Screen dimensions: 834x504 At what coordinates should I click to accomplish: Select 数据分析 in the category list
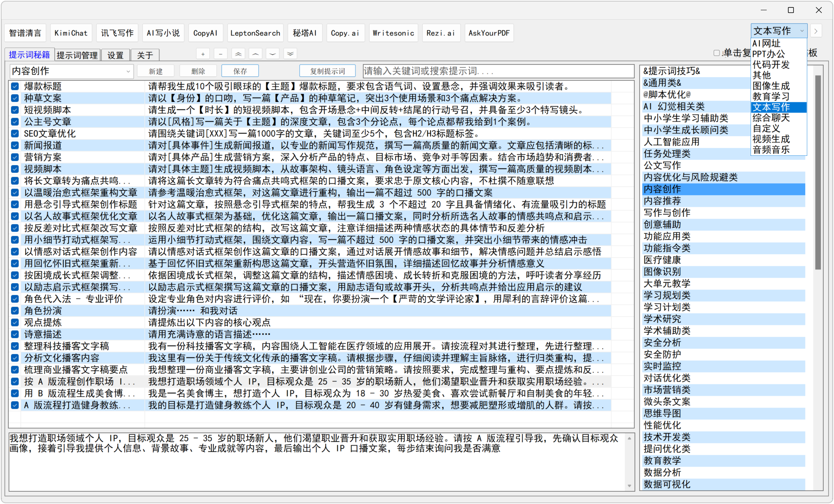[724, 473]
